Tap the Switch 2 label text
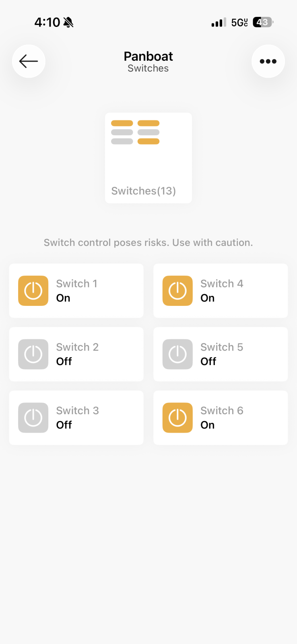Image resolution: width=297 pixels, height=644 pixels. pos(77,347)
